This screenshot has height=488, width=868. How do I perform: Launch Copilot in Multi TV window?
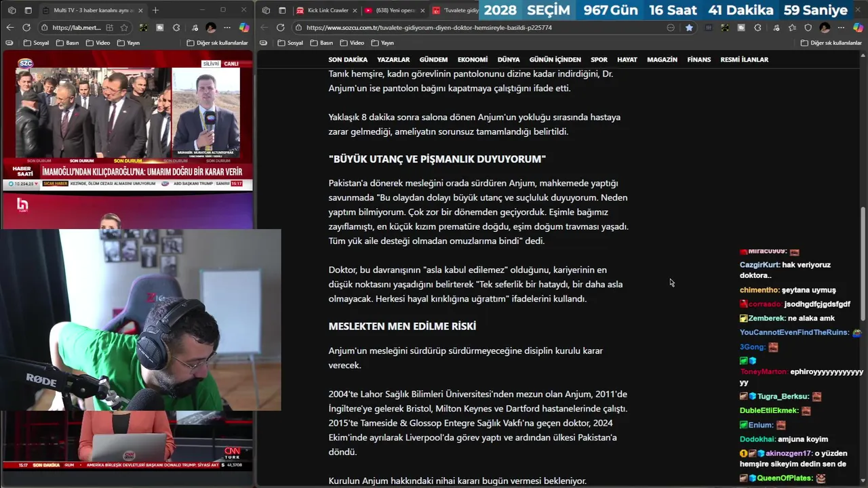click(x=243, y=28)
